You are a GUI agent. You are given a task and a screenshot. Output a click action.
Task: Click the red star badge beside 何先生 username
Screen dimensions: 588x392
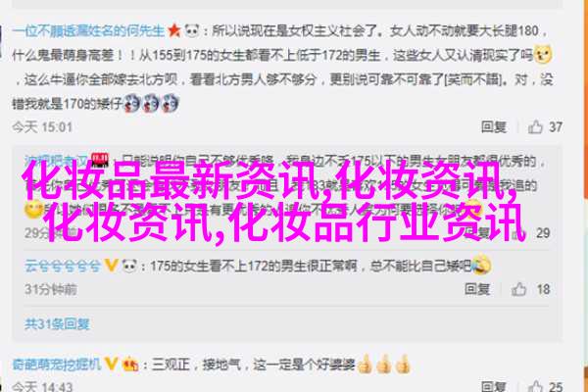pos(174,30)
